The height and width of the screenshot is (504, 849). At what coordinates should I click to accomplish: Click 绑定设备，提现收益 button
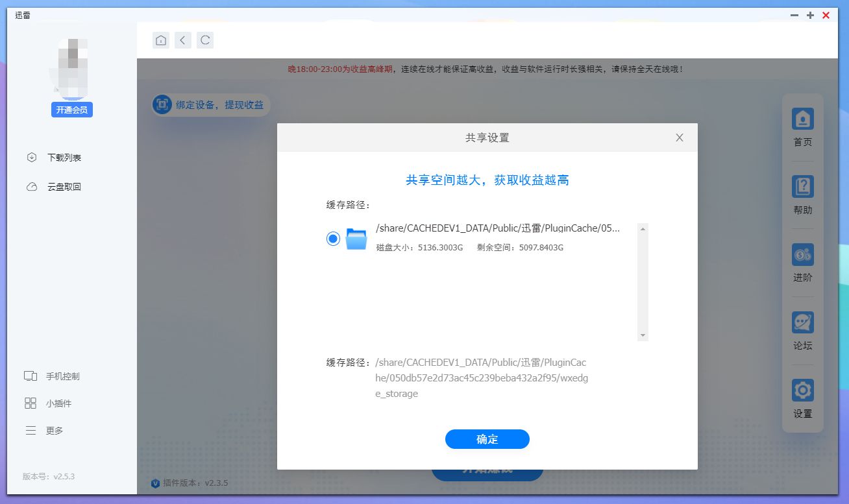pyautogui.click(x=211, y=104)
